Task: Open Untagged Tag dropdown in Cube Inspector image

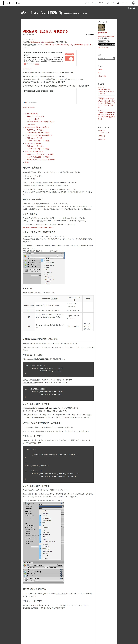Action: click(x=37, y=258)
